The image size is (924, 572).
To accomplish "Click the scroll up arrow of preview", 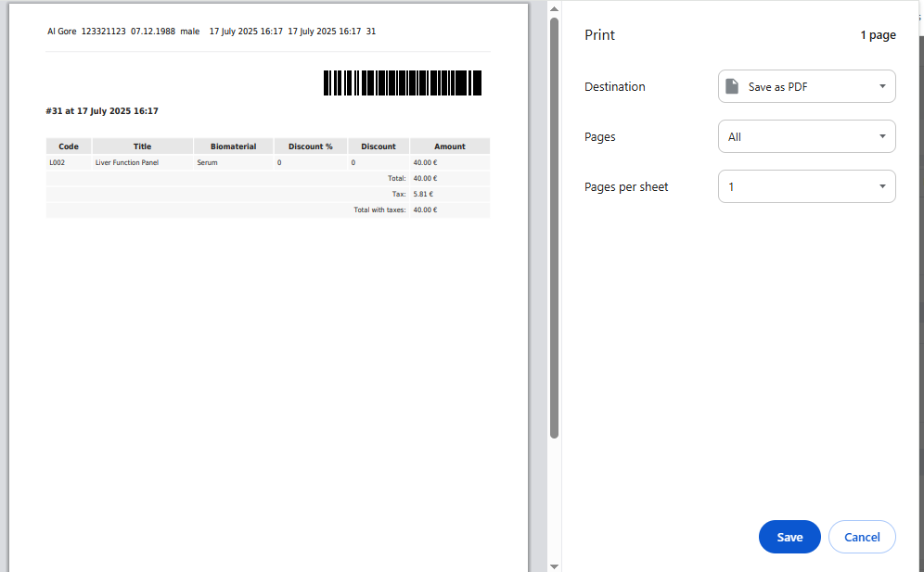I will coord(554,9).
